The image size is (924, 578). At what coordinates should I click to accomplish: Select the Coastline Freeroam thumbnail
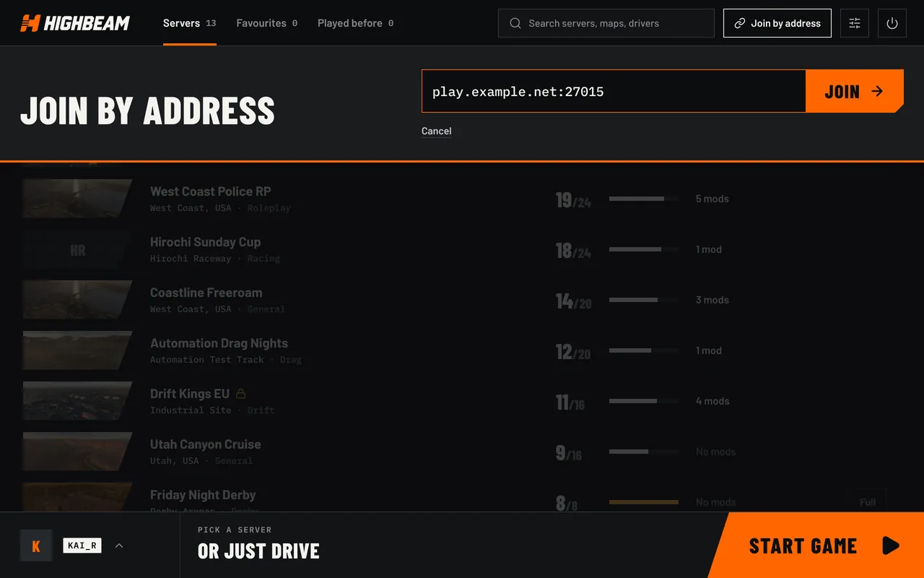[x=77, y=300]
